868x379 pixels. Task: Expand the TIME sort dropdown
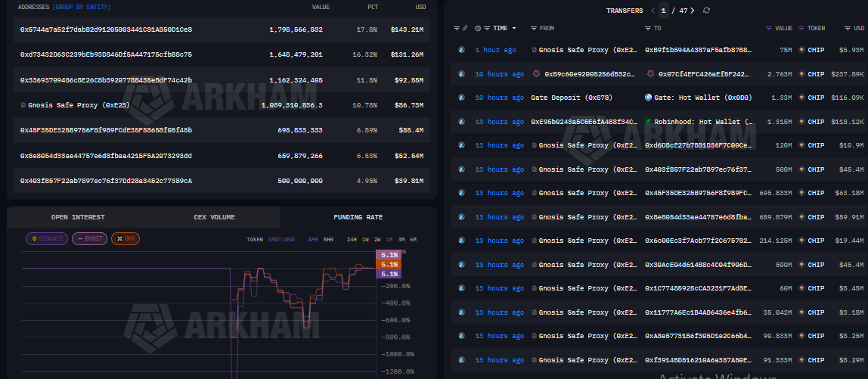pyautogui.click(x=514, y=28)
